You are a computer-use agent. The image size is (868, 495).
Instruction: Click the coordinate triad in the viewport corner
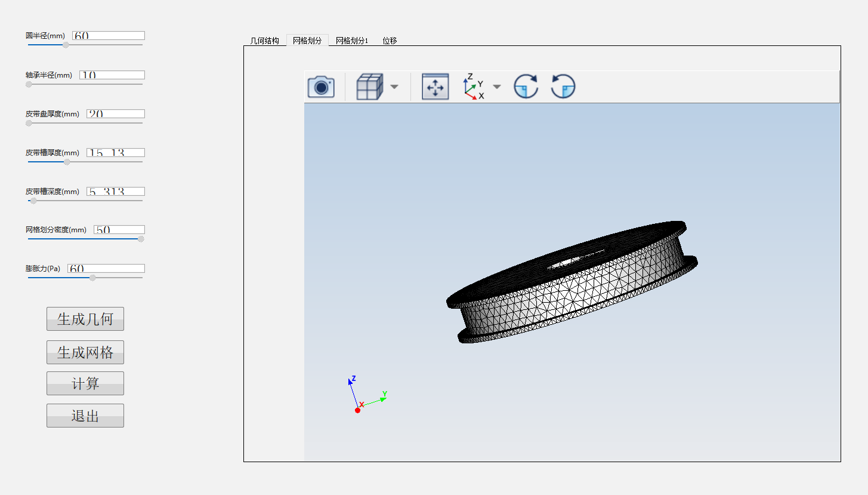click(x=366, y=396)
